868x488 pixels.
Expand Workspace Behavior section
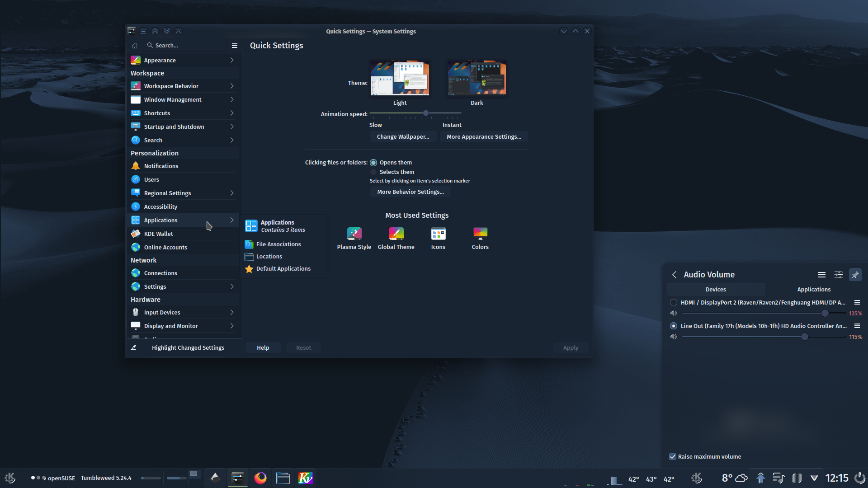click(x=184, y=86)
